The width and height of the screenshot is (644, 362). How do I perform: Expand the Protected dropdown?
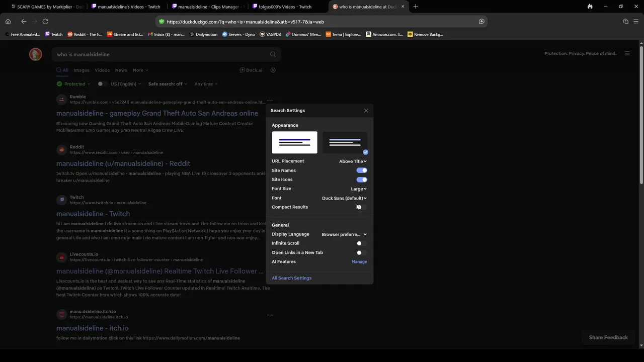click(x=73, y=84)
